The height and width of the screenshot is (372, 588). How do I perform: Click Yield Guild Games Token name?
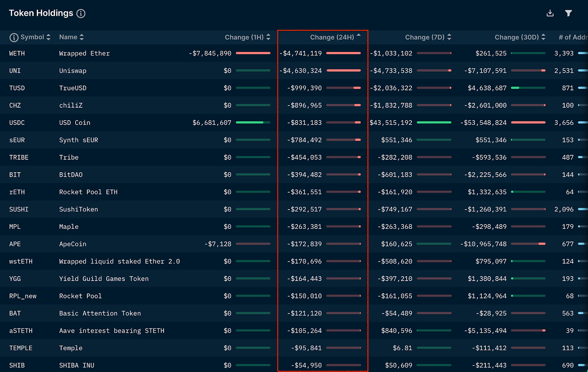coord(104,279)
